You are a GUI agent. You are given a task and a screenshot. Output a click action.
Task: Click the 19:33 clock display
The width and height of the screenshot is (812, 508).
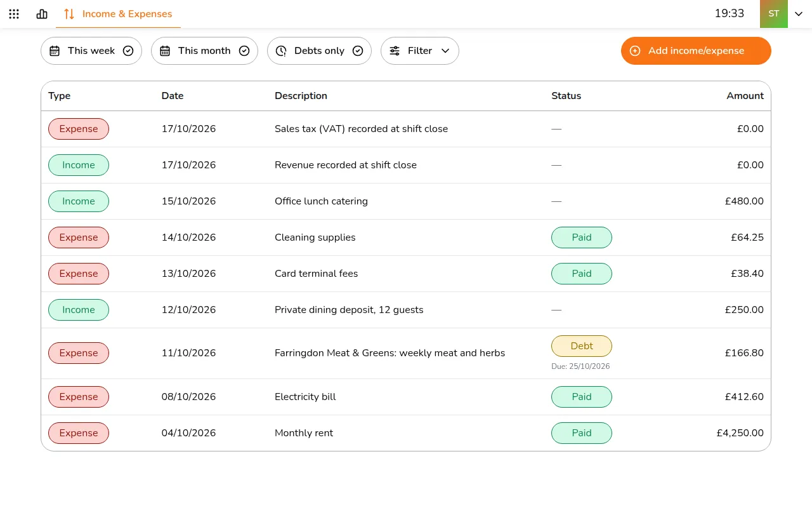click(730, 13)
